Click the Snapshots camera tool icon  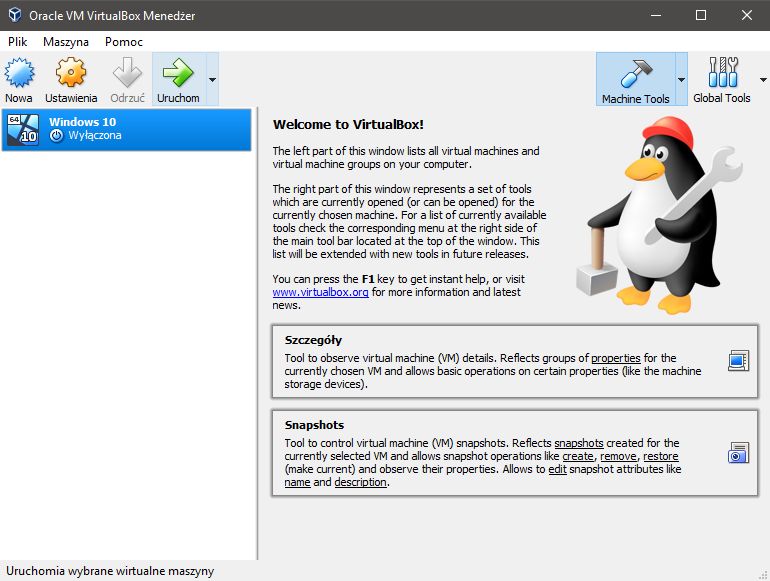[x=738, y=452]
